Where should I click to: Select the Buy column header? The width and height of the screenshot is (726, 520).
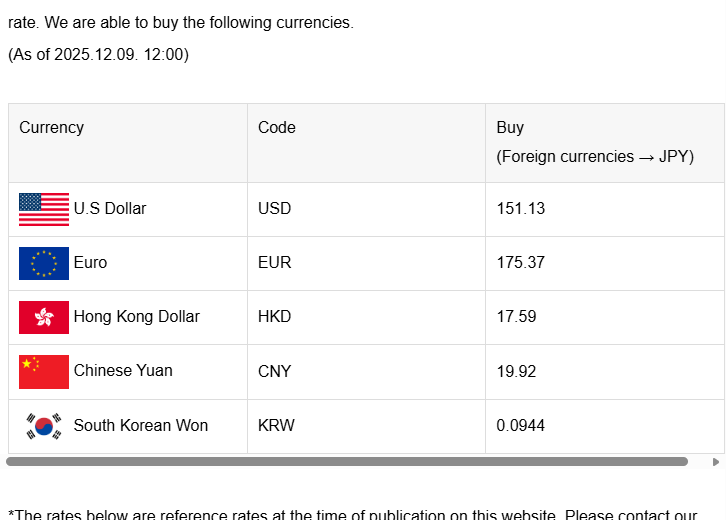510,128
